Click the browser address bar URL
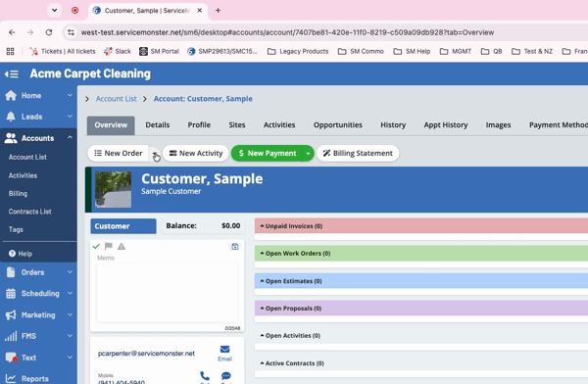588x384 pixels. point(287,32)
